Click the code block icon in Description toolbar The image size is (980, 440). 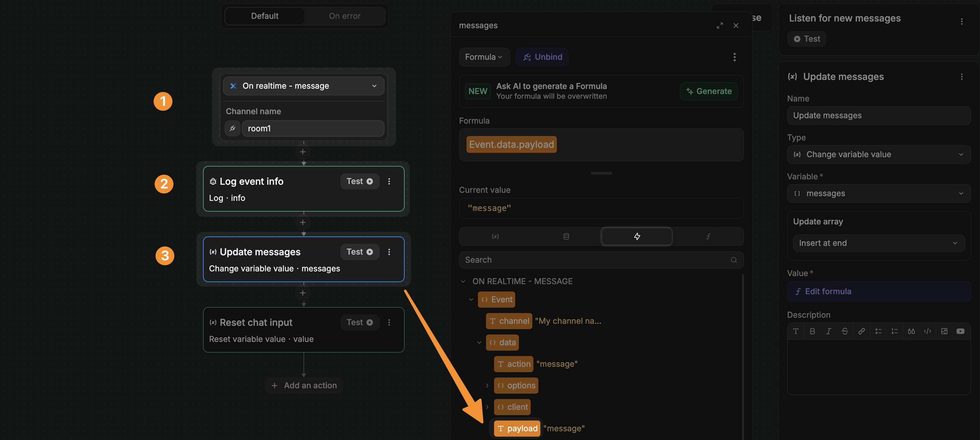point(928,331)
